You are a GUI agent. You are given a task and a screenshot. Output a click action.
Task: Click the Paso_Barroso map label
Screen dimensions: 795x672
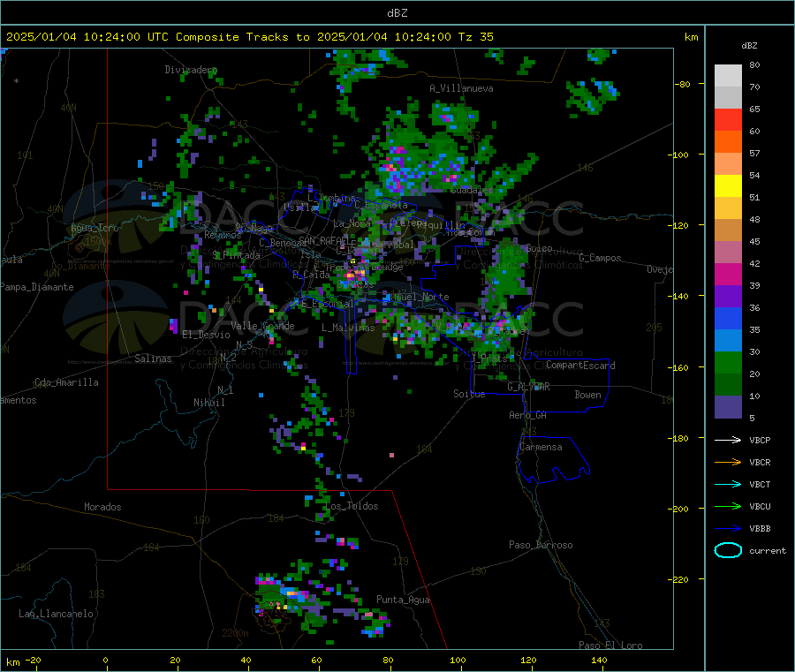click(x=541, y=545)
